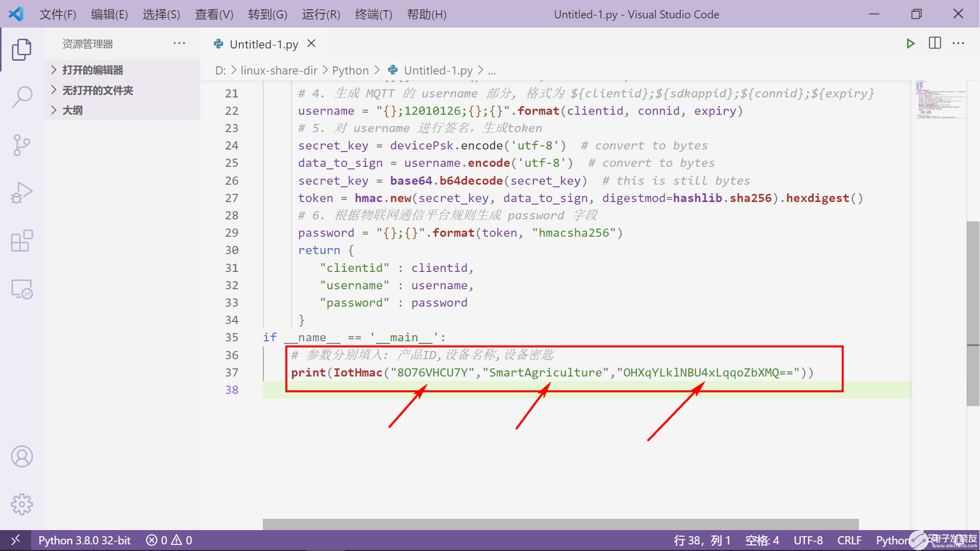Open the 运行(R) menu
The image size is (980, 551).
click(321, 14)
